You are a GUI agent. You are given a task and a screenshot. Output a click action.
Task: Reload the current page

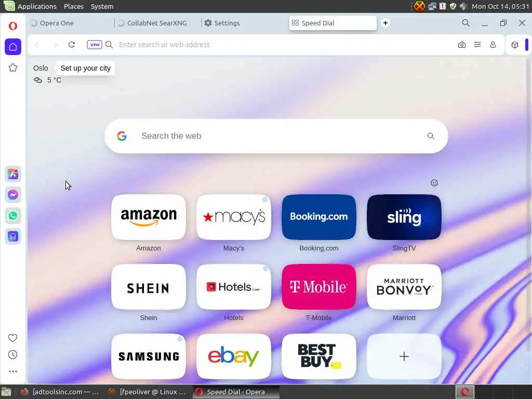[72, 45]
